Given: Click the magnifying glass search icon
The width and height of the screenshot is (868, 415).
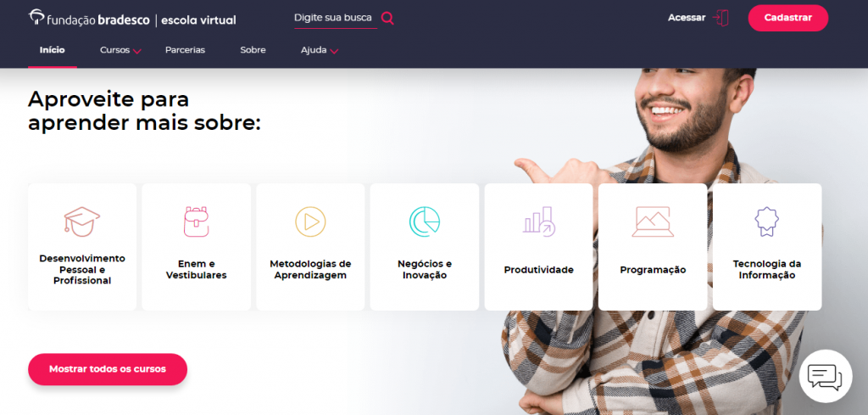Looking at the screenshot, I should pos(387,19).
